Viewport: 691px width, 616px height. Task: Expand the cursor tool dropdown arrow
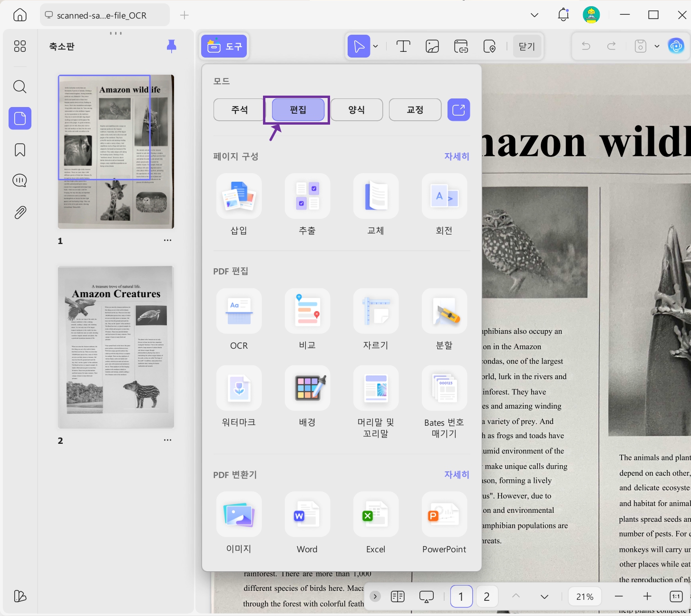tap(376, 46)
